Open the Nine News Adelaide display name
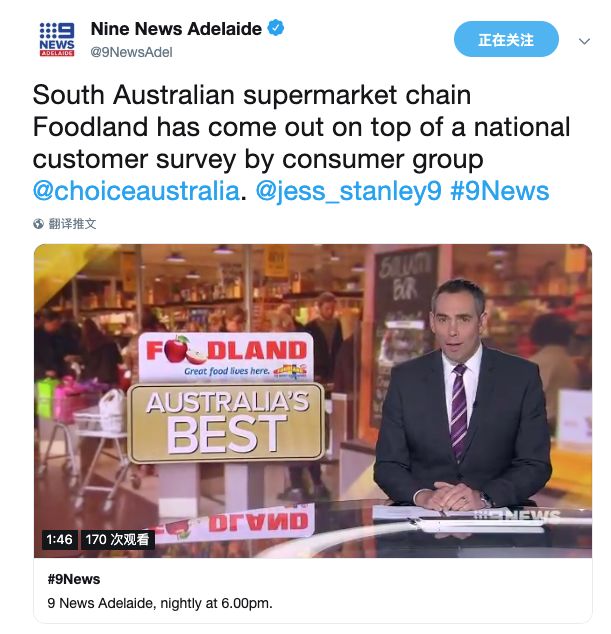This screenshot has width=611, height=634. [x=176, y=29]
